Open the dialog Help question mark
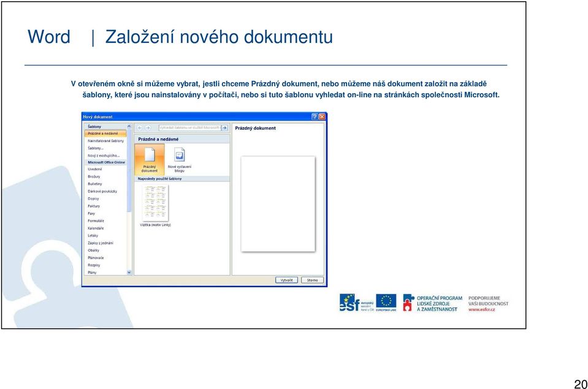Image resolution: width=588 pixels, height=389 pixels. [x=315, y=116]
